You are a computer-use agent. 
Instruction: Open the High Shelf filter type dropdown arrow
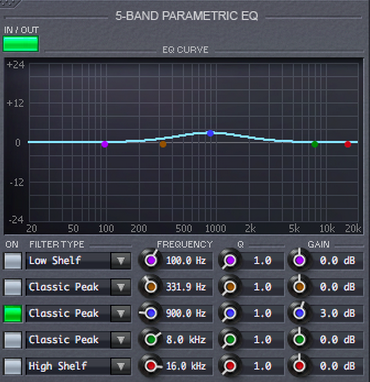pyautogui.click(x=121, y=366)
